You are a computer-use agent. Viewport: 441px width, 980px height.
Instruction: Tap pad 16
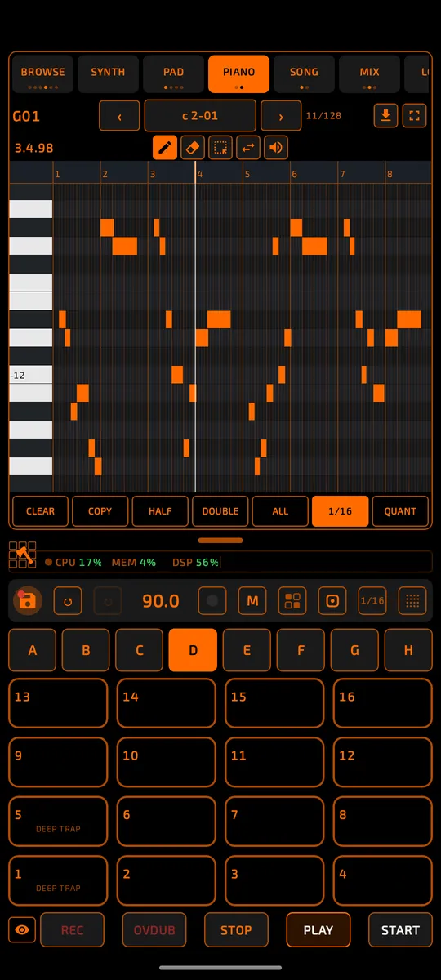point(382,703)
